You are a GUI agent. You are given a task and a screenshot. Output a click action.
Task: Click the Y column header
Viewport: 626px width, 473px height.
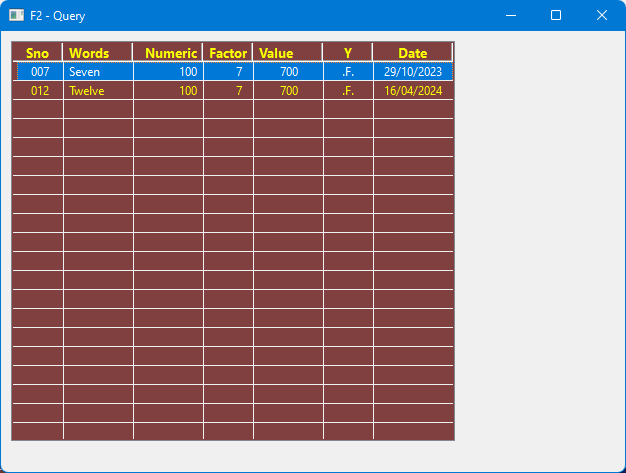click(x=348, y=53)
